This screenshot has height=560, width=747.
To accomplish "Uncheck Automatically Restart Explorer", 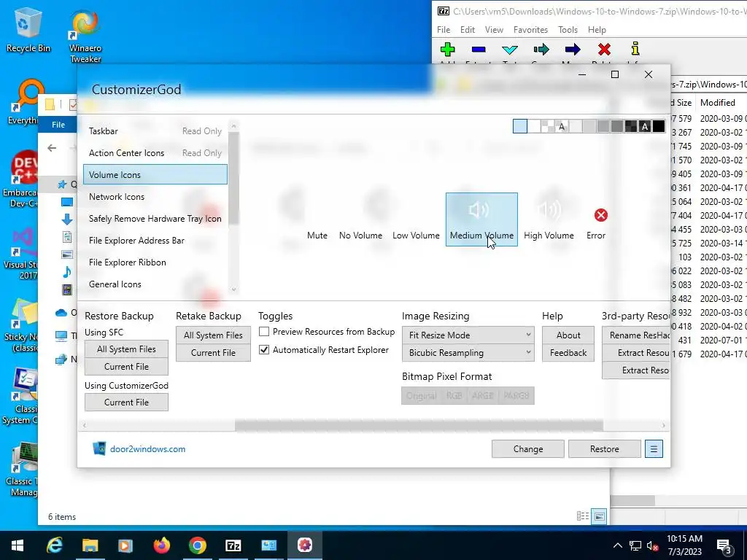I will (x=264, y=349).
